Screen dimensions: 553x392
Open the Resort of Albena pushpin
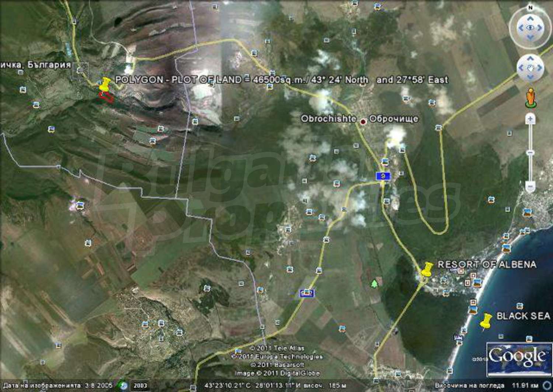[x=427, y=269]
